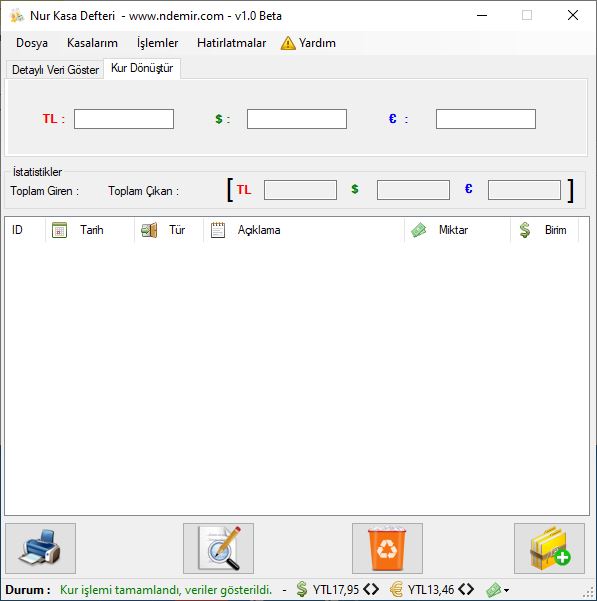Click the arrows next to YTL17,95

pyautogui.click(x=371, y=589)
